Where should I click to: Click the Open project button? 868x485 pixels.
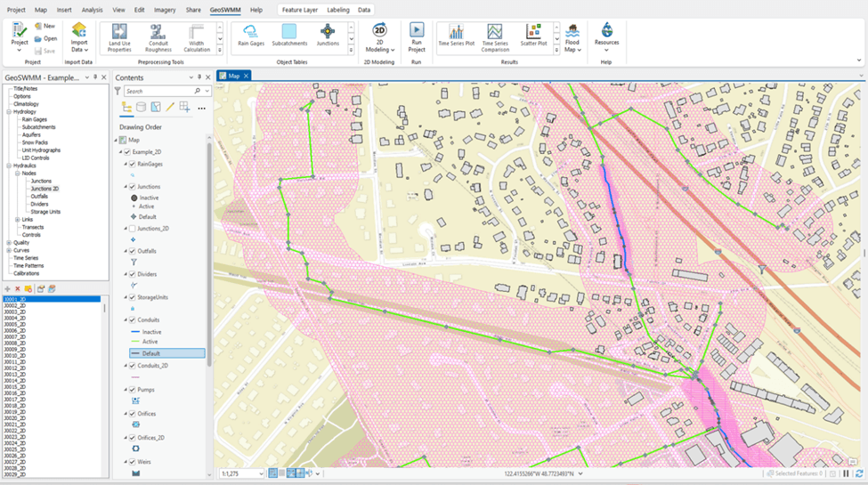45,38
